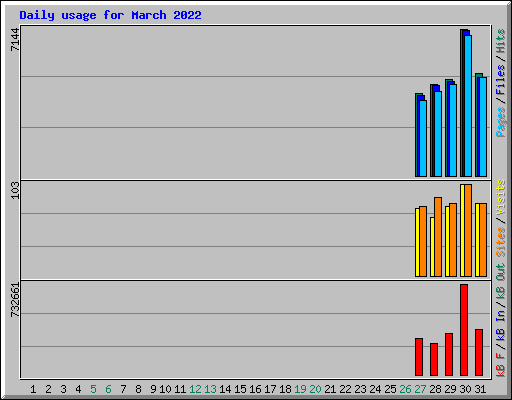Click day 31 on the x-axis
This screenshot has height=400, width=512.
tap(480, 389)
